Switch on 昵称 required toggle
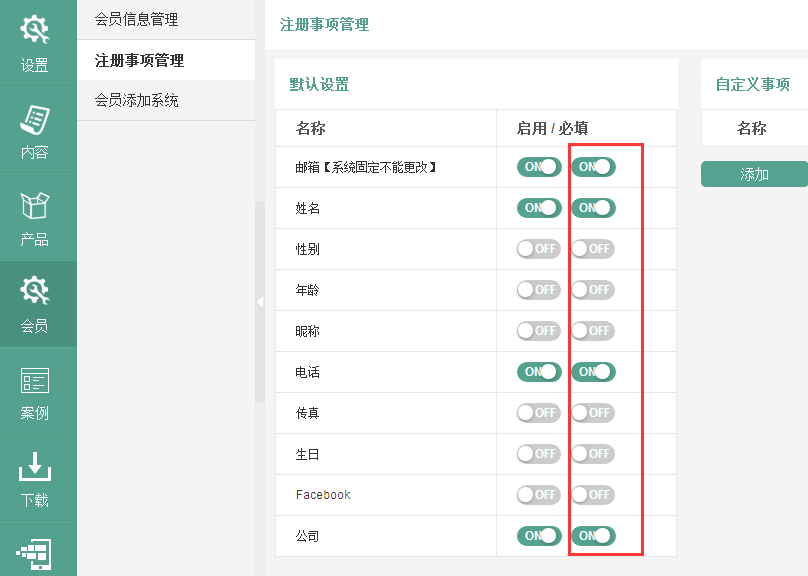The width and height of the screenshot is (808, 576). point(593,331)
